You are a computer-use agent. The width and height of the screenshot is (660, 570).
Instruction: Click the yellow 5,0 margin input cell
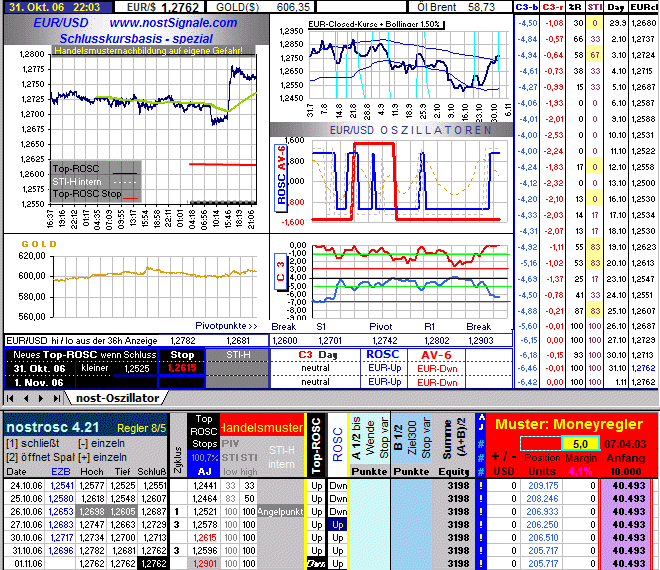pyautogui.click(x=580, y=444)
